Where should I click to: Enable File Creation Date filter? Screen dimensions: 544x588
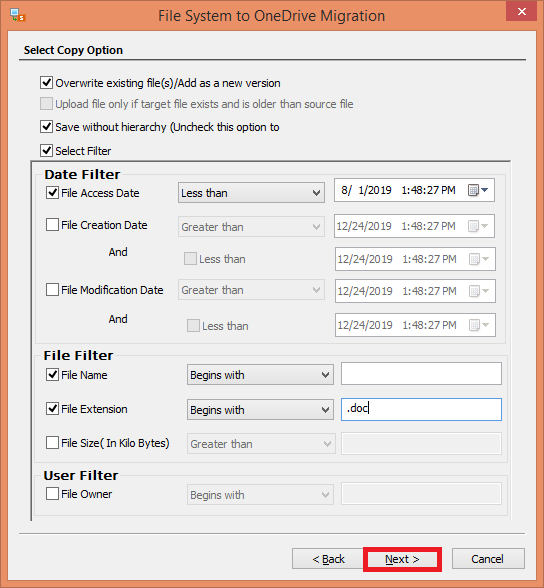tap(52, 225)
